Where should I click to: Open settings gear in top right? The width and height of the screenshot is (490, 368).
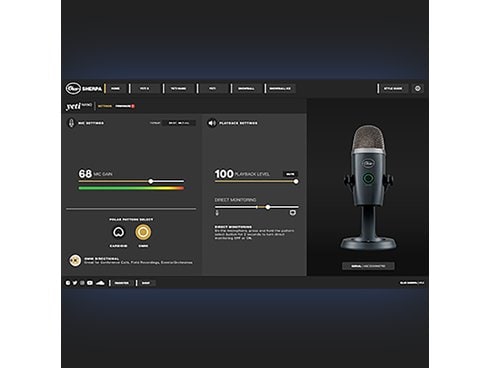(x=418, y=89)
